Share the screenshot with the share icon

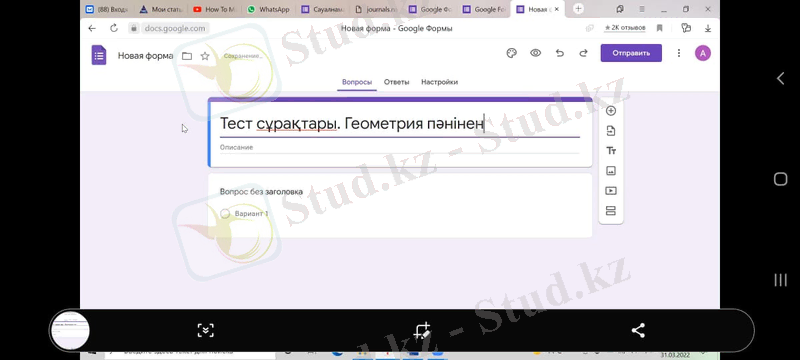coord(638,330)
